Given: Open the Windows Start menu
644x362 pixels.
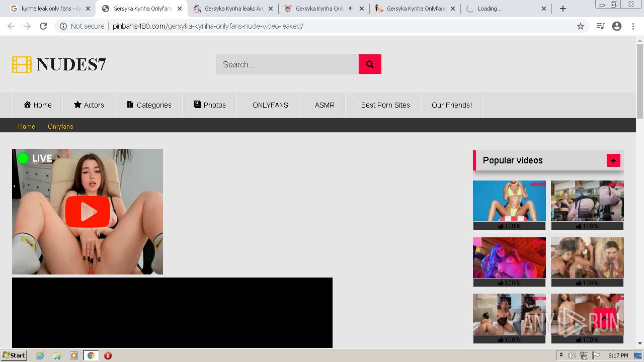Looking at the screenshot, I should [14, 355].
